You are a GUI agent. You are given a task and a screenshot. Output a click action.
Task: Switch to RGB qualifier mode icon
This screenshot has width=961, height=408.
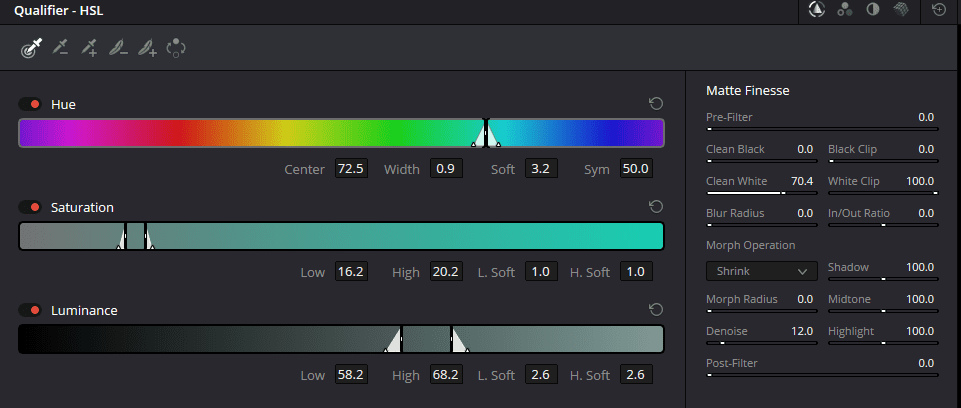(x=845, y=9)
